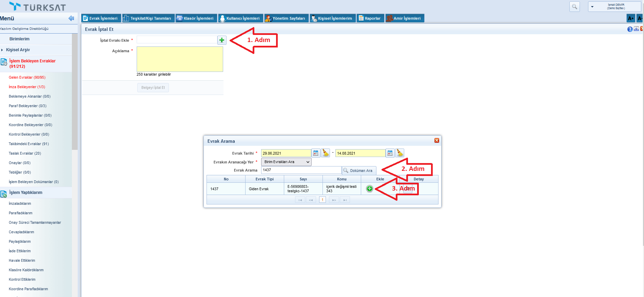Screen dimensions: 644x297
Task: Click the green plus next to İptal Evrakı Ekle
Action: point(222,40)
